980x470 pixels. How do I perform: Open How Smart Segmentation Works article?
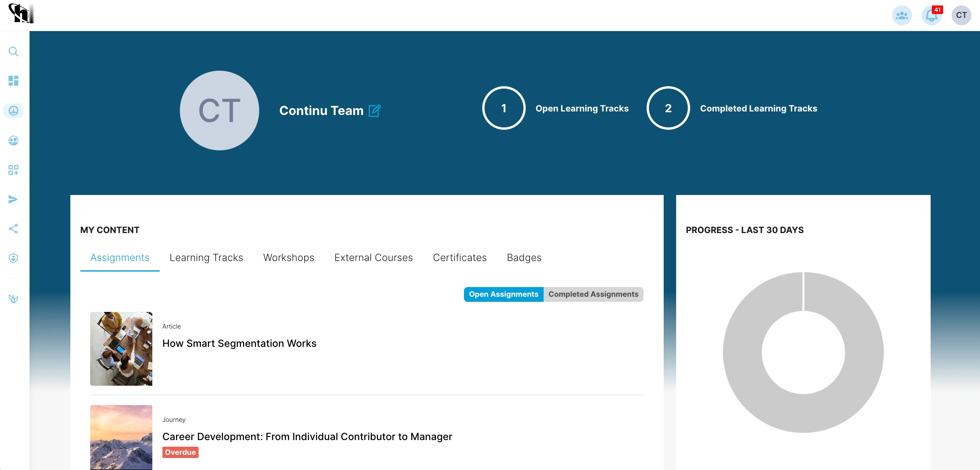(239, 344)
